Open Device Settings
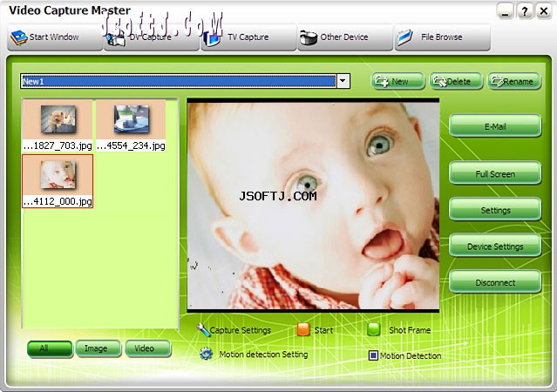Viewport: 557px width, 392px height. (495, 246)
